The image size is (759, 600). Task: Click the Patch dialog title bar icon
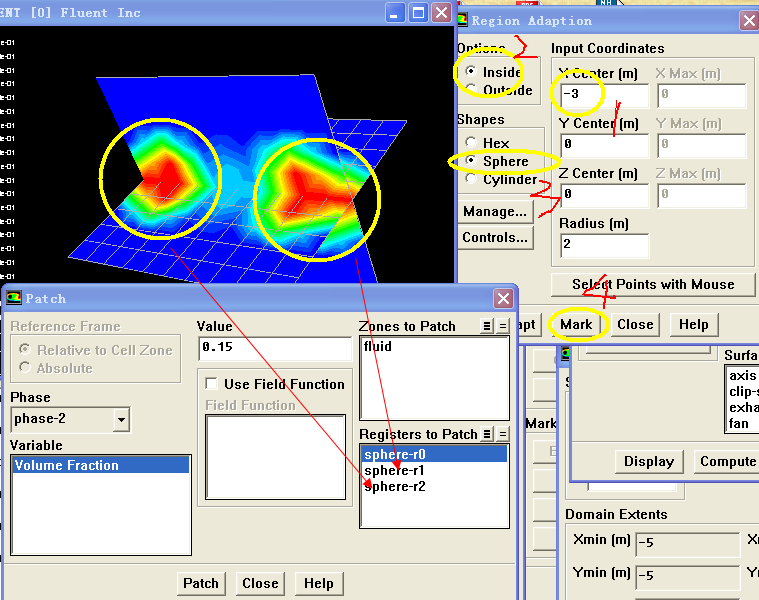click(13, 298)
